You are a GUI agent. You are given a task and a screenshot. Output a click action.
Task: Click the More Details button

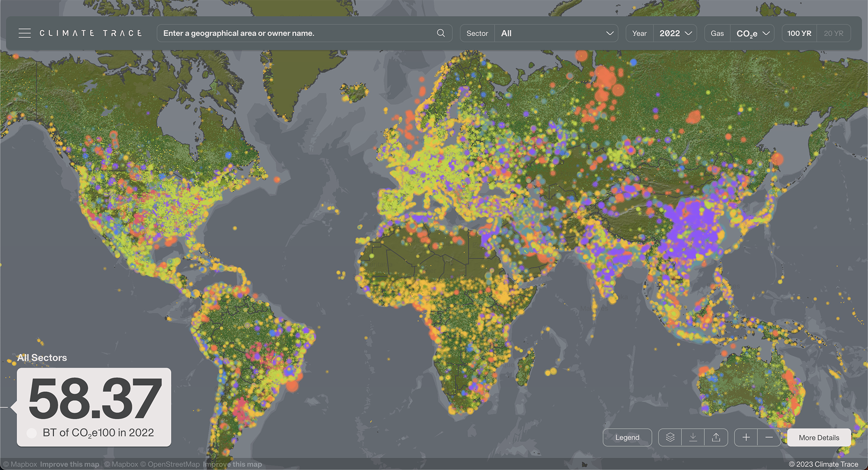819,437
